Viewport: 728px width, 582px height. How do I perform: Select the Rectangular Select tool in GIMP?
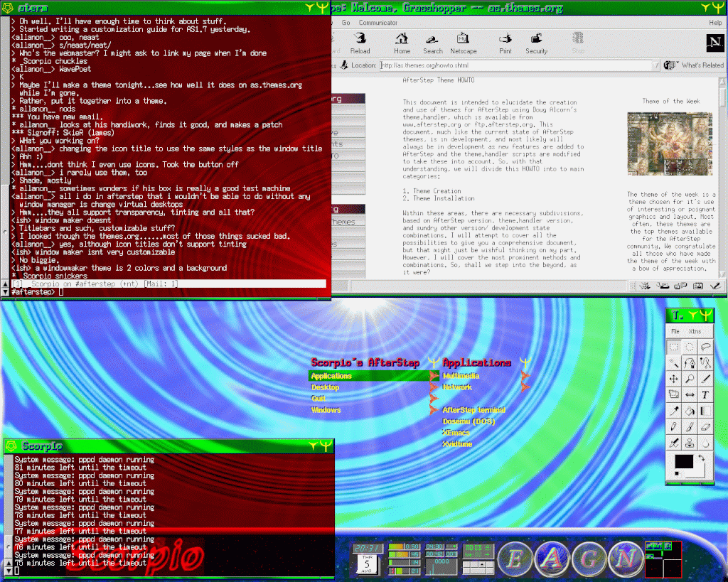tap(674, 347)
